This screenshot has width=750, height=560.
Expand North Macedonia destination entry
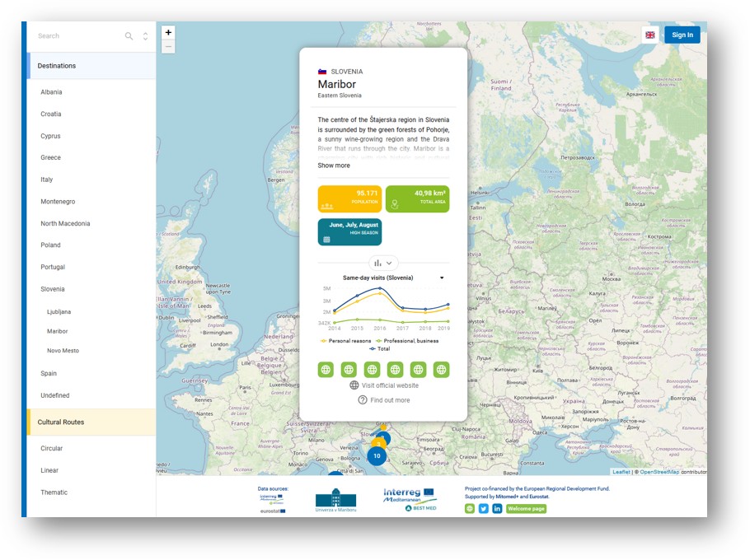(x=65, y=224)
